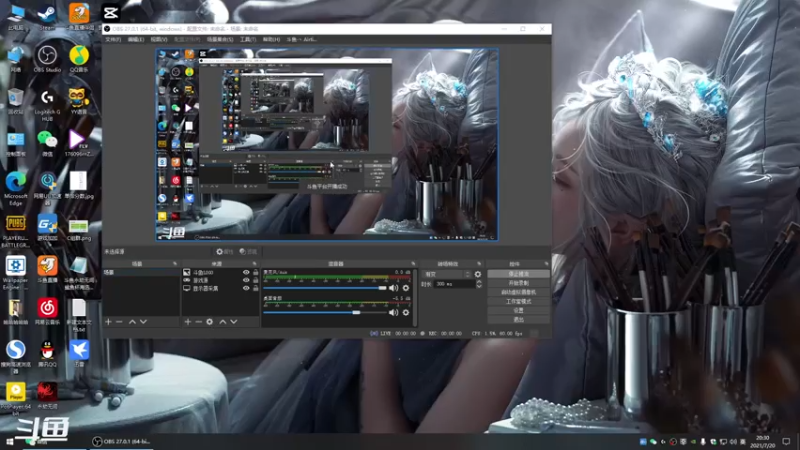The height and width of the screenshot is (450, 800).
Task: Open the scene transition type dropdown
Action: [447, 274]
